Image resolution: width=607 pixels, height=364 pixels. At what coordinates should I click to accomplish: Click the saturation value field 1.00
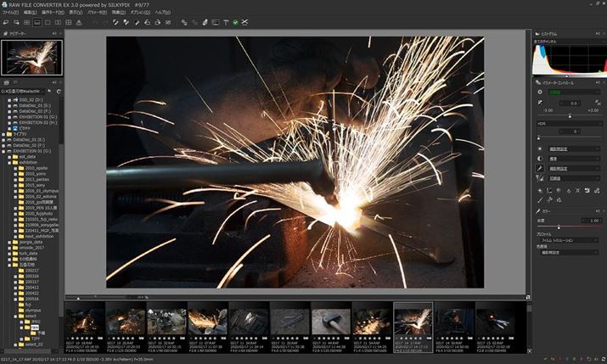pyautogui.click(x=591, y=221)
